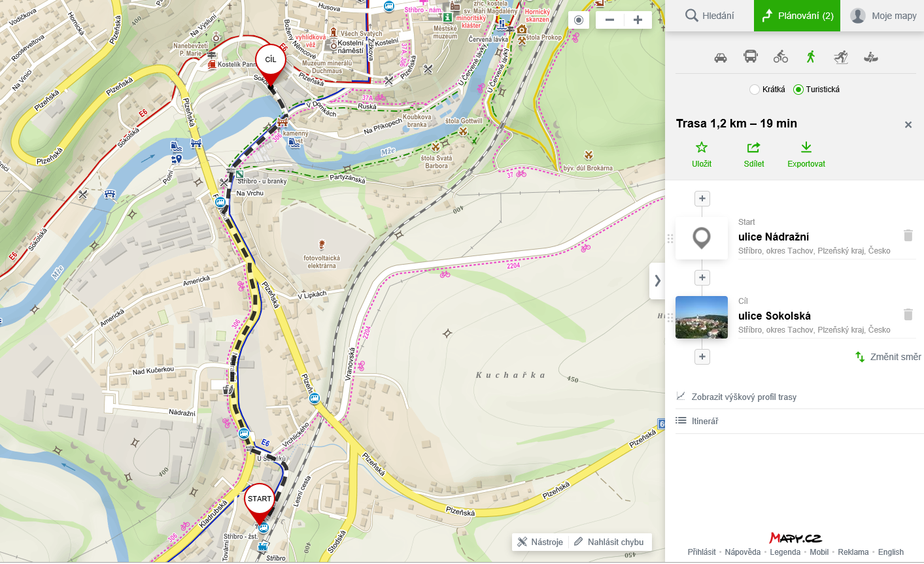Switch to cross-country skiing route mode
The height and width of the screenshot is (564, 924).
(841, 58)
